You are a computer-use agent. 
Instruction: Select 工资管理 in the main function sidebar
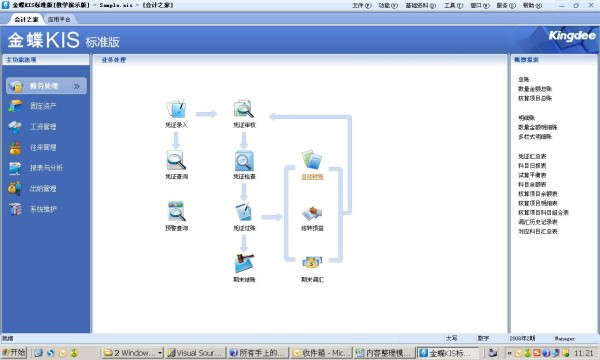(x=43, y=127)
